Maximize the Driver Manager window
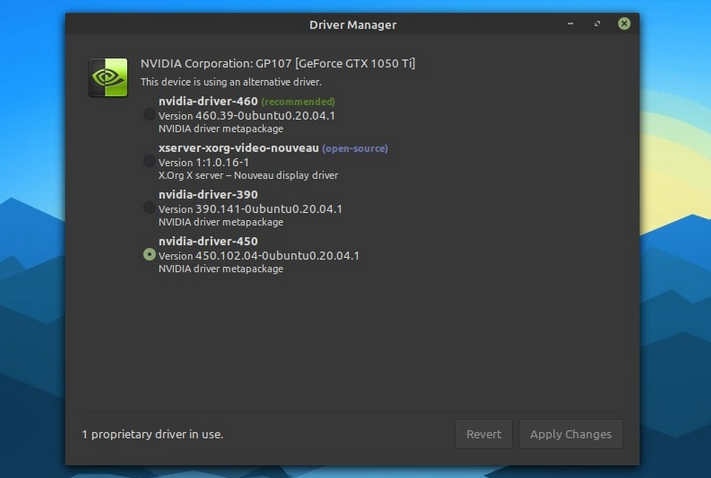711x478 pixels. [x=597, y=24]
